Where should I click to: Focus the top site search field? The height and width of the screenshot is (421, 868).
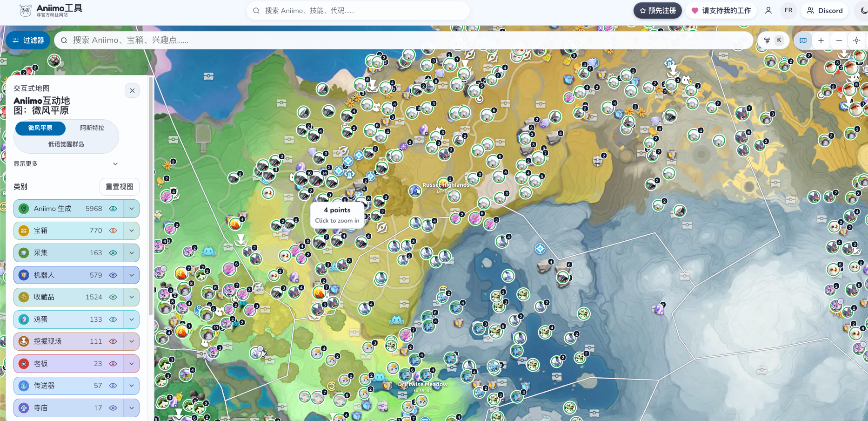pos(358,11)
